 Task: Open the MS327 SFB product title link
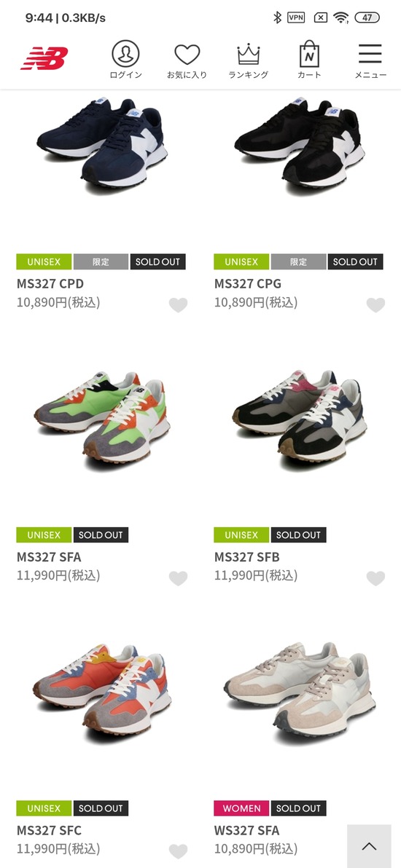(247, 557)
